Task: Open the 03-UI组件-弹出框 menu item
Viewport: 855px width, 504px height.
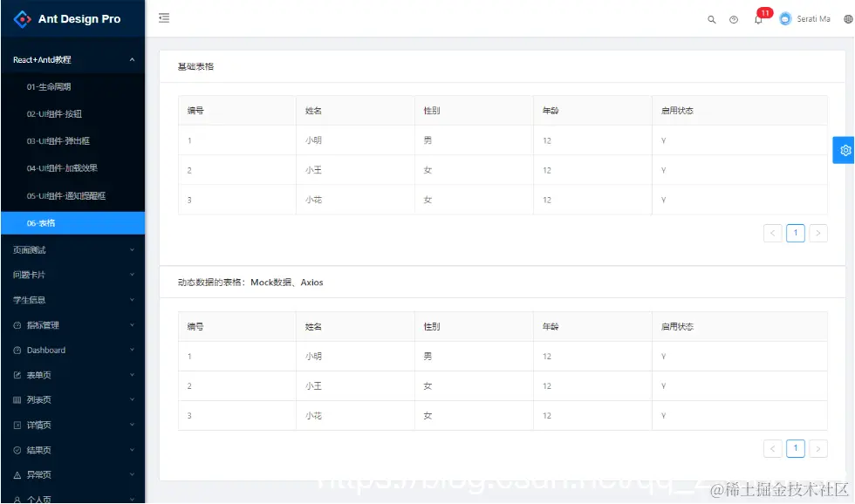Action: [x=73, y=141]
